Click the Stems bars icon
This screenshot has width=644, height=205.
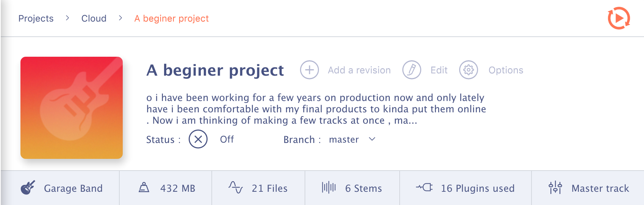point(329,187)
